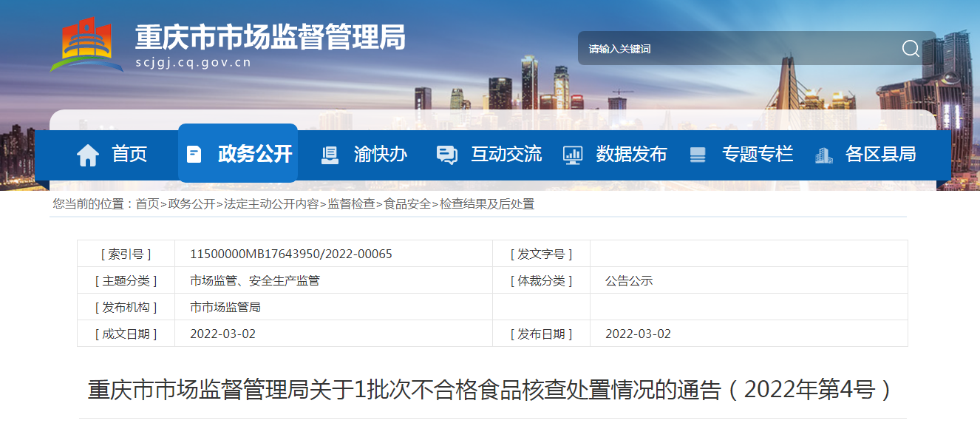Click the [ 发文字号 ] label cell
980x429 pixels.
tap(541, 254)
